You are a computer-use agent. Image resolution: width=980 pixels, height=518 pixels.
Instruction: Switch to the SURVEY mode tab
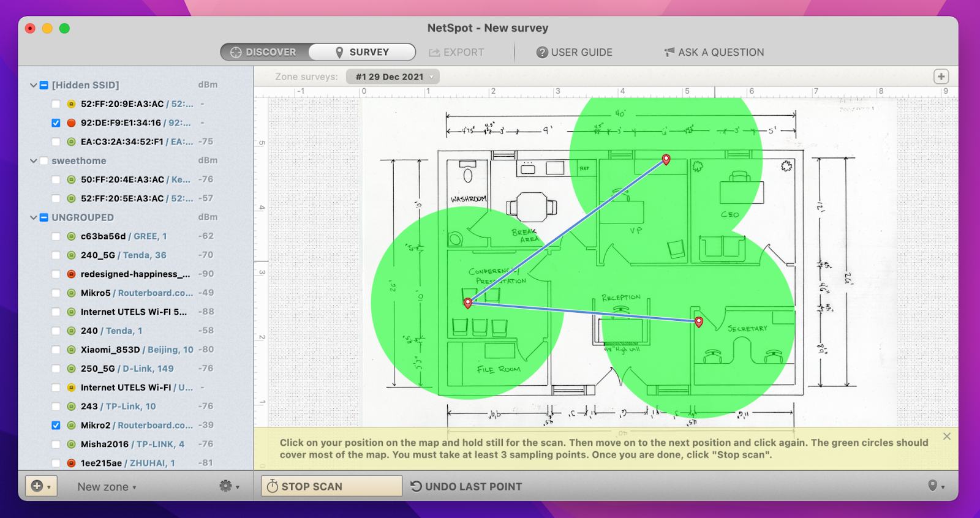[362, 52]
